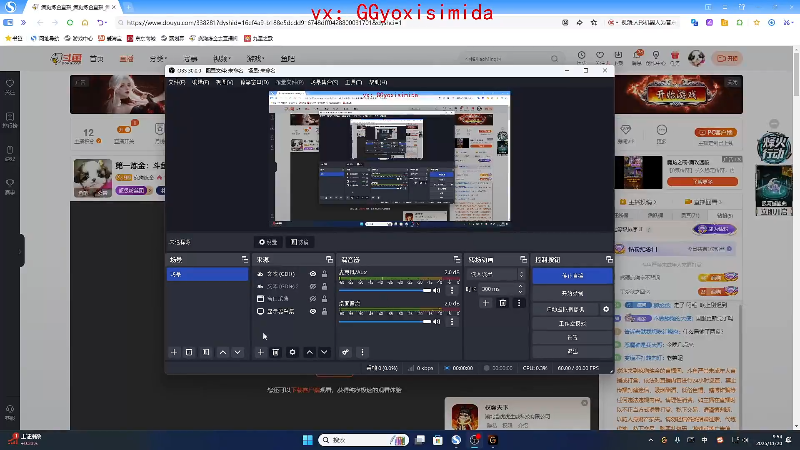Image resolution: width=800 pixels, height=450 pixels.
Task: Click blue streaming button in OBS Controls
Action: (572, 276)
